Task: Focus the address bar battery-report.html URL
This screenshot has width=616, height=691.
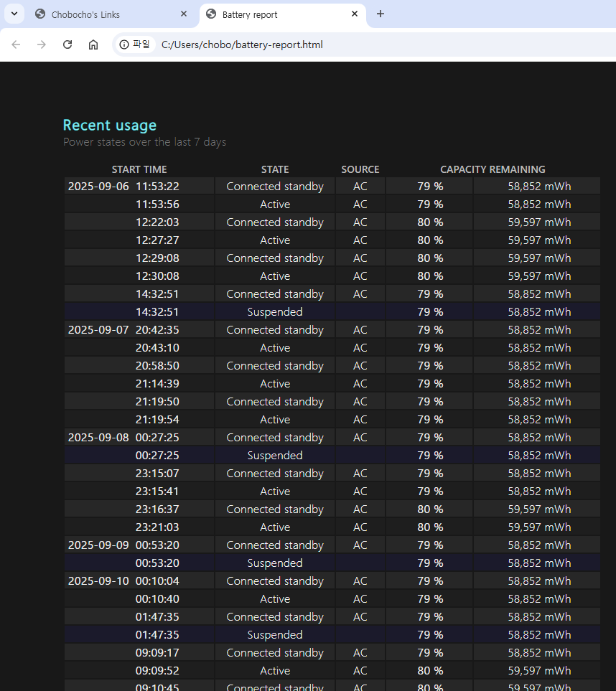Action: [x=242, y=44]
